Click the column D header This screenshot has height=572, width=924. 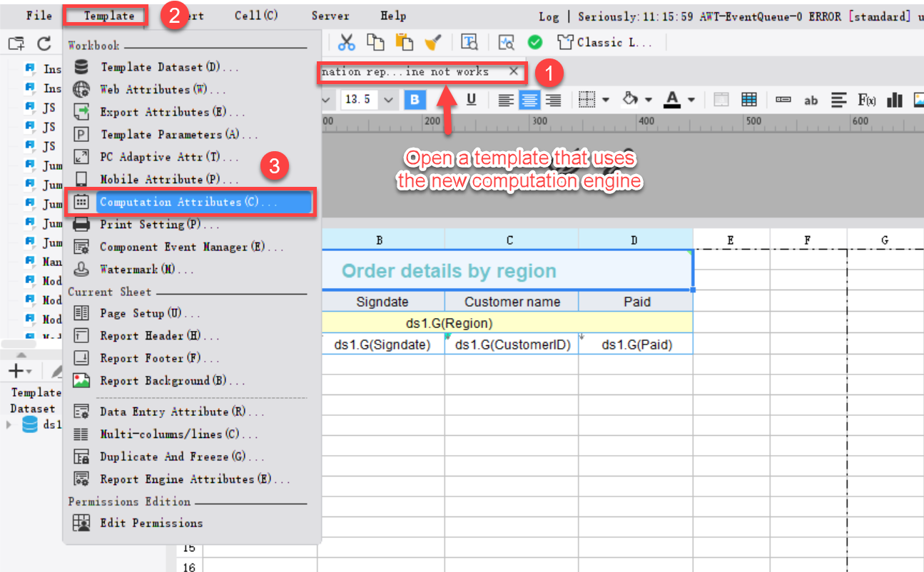(x=635, y=240)
